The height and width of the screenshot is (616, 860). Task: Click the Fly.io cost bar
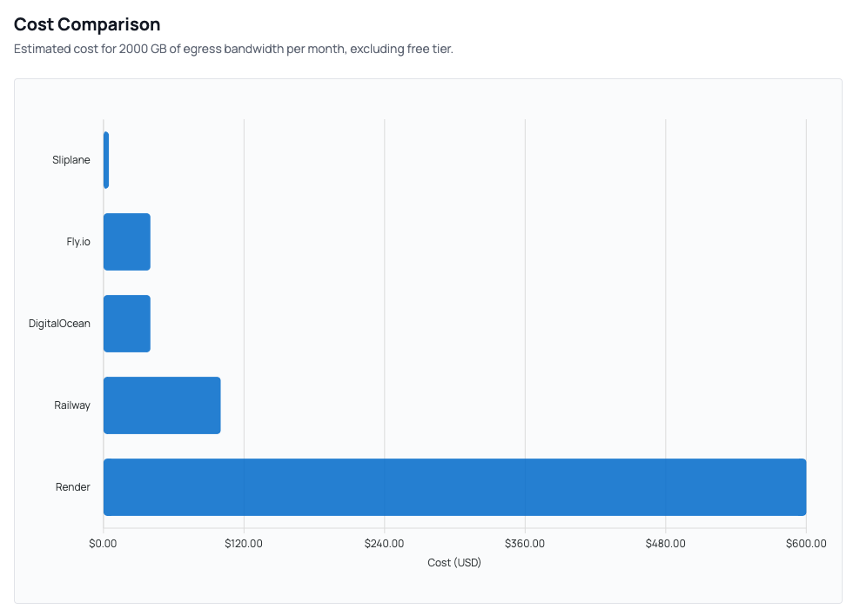(x=126, y=242)
